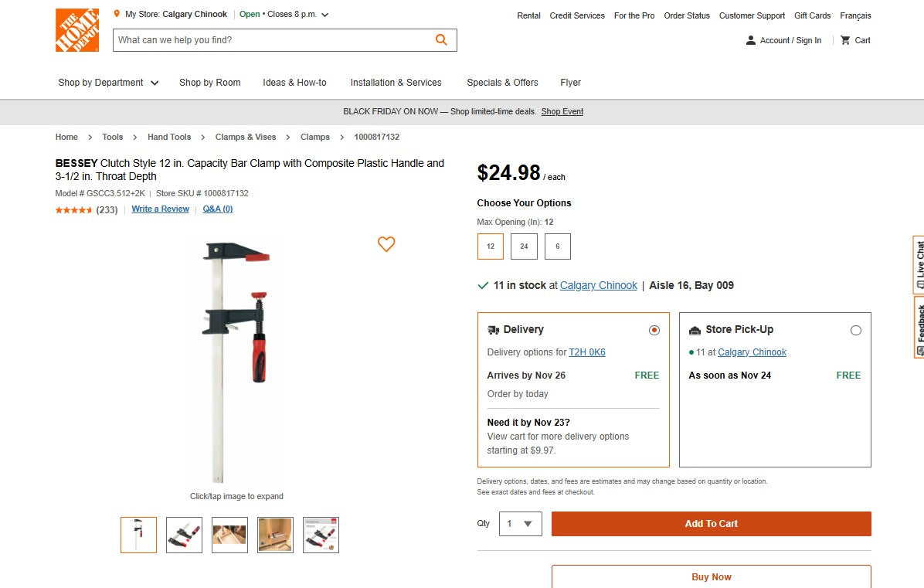This screenshot has width=924, height=588.
Task: Click the search magnifier icon
Action: tap(440, 39)
